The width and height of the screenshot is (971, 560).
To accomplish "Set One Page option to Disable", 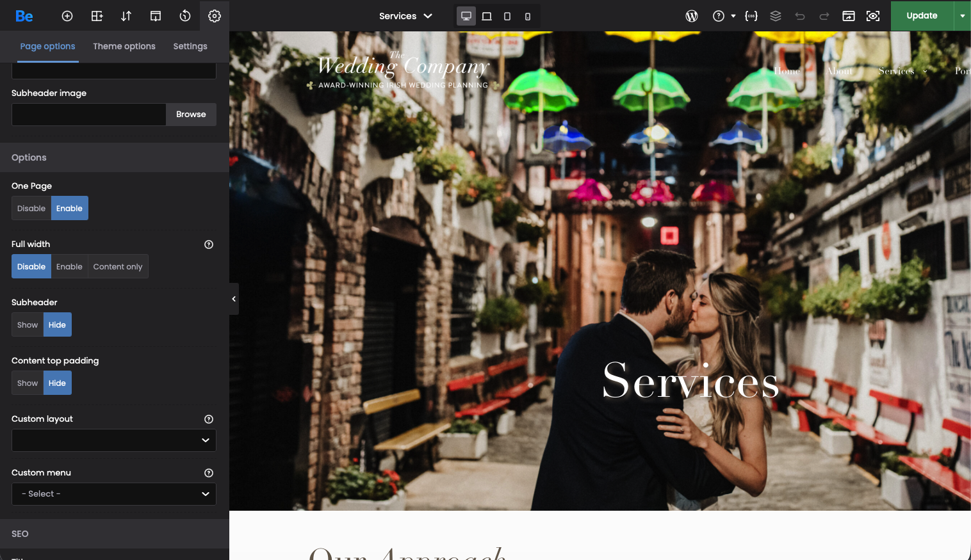I will pyautogui.click(x=31, y=209).
